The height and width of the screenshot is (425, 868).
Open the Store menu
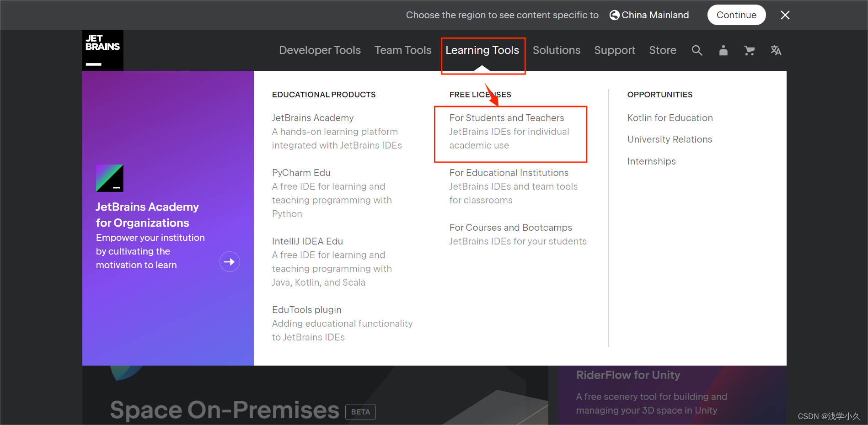[663, 50]
